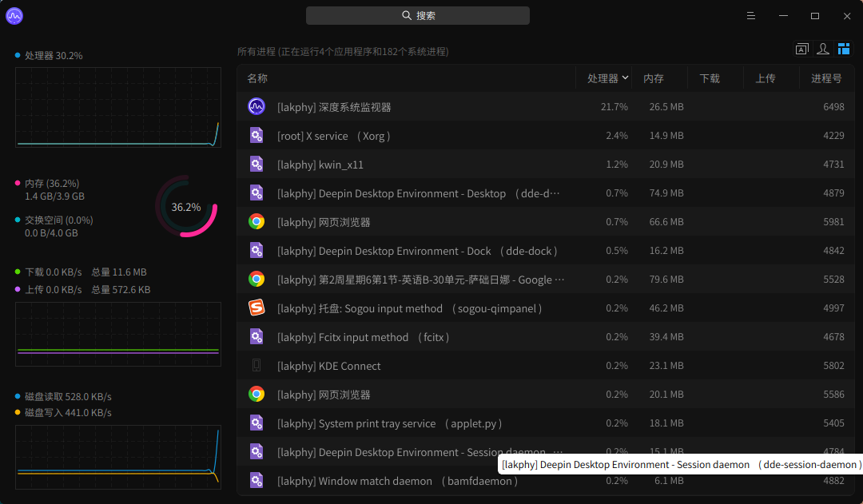Select the Fcitx input method process icon
This screenshot has width=863, height=504.
pyautogui.click(x=257, y=337)
